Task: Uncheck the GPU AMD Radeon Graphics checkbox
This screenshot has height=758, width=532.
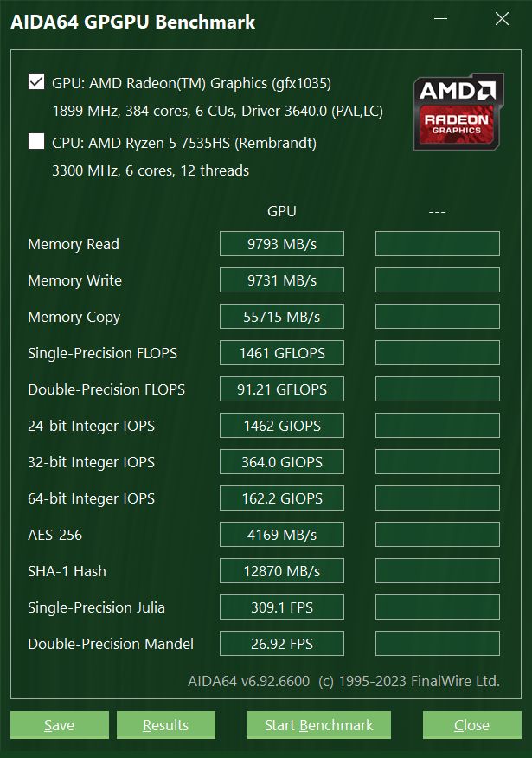Action: (36, 82)
